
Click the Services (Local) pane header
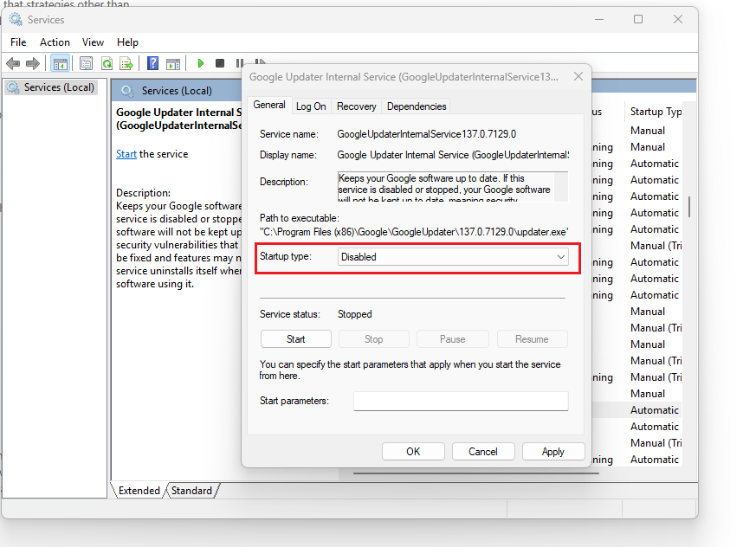tap(177, 91)
